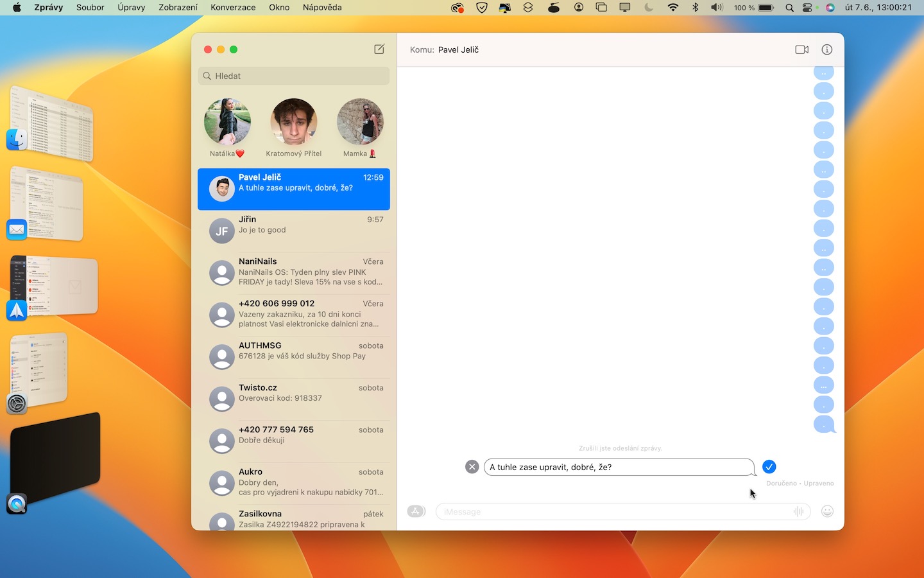Open the Stage Manager menu bar icon
Viewport: 924px width, 578px height.
coord(601,8)
